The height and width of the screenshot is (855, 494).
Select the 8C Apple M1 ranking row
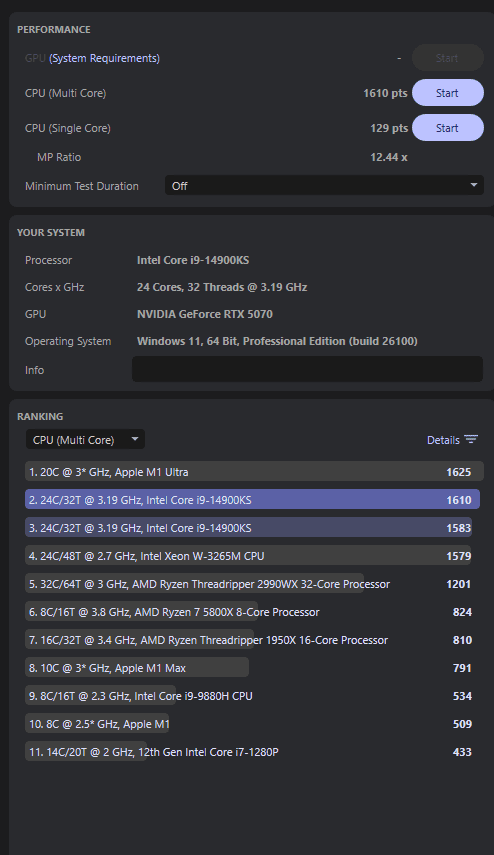coord(249,724)
